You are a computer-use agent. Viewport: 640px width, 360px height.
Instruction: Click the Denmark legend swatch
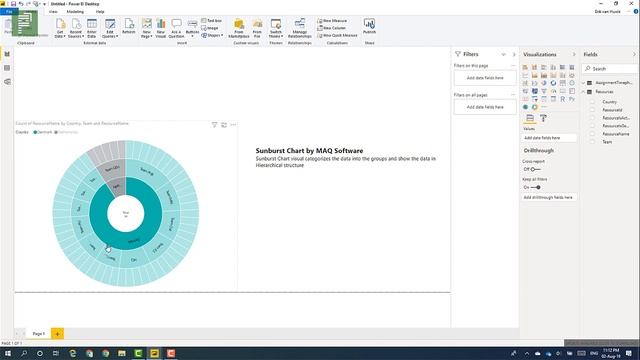pos(35,132)
